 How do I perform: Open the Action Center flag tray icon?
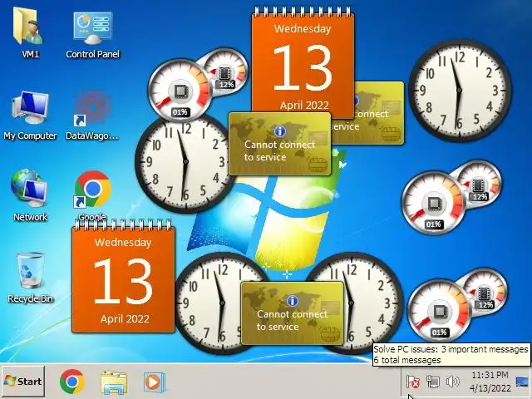pyautogui.click(x=413, y=382)
